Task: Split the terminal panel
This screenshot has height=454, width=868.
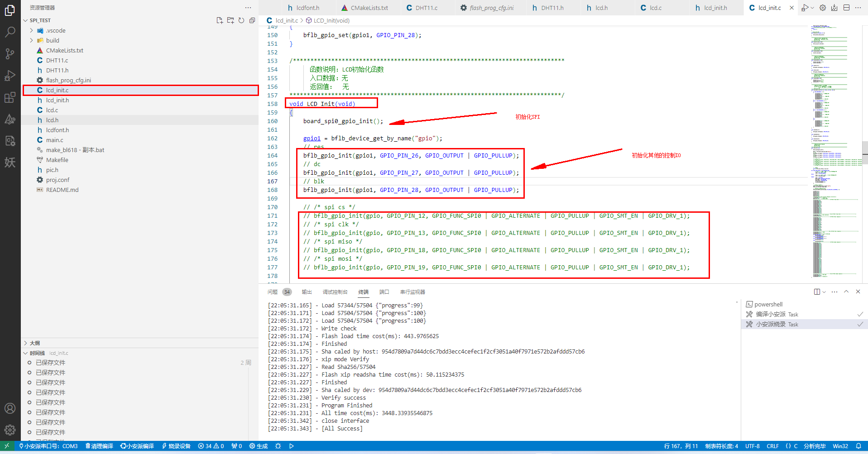Action: pos(817,292)
